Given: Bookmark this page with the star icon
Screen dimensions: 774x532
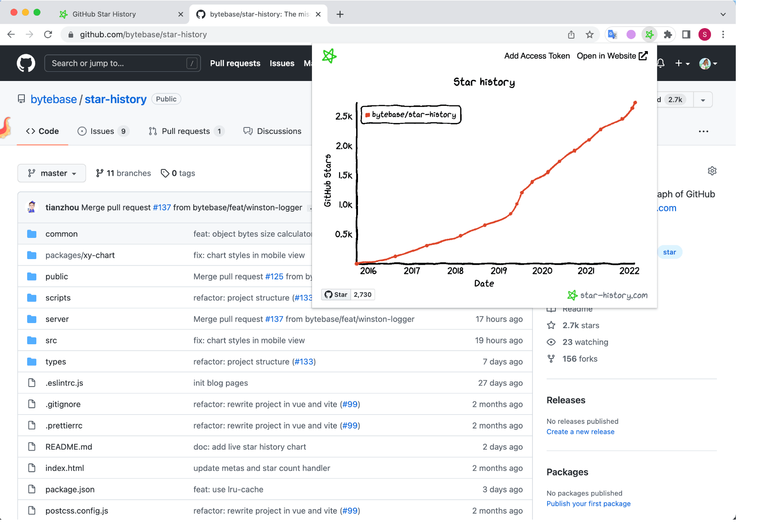Looking at the screenshot, I should (589, 35).
